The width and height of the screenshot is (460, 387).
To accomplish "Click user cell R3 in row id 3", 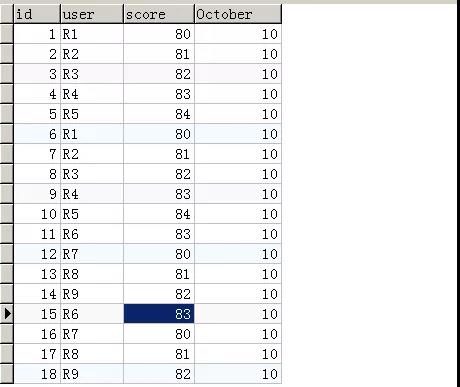I will pyautogui.click(x=92, y=74).
